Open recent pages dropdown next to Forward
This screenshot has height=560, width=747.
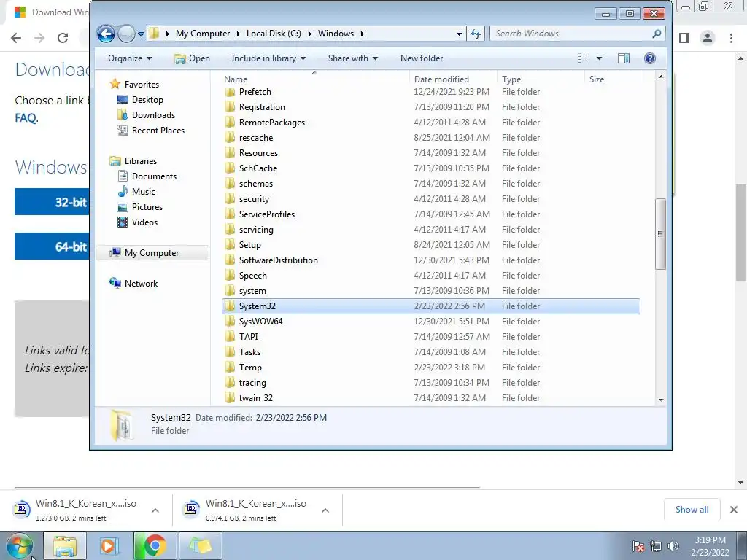(x=141, y=34)
